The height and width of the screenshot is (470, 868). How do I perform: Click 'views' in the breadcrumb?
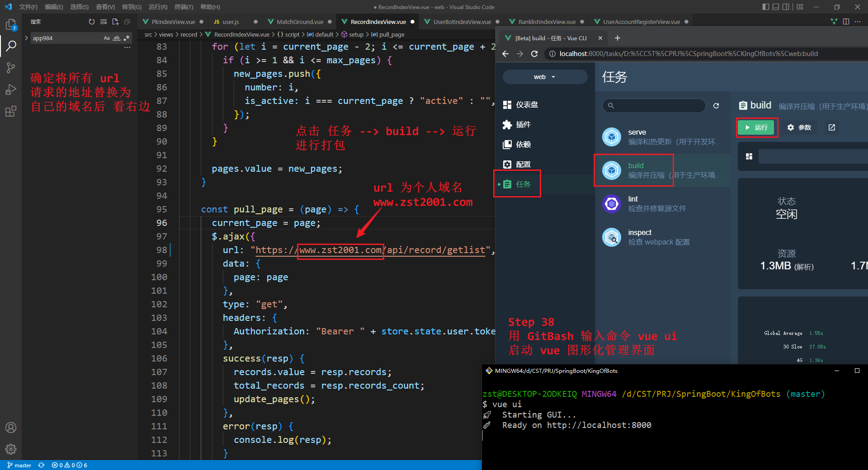click(x=166, y=34)
